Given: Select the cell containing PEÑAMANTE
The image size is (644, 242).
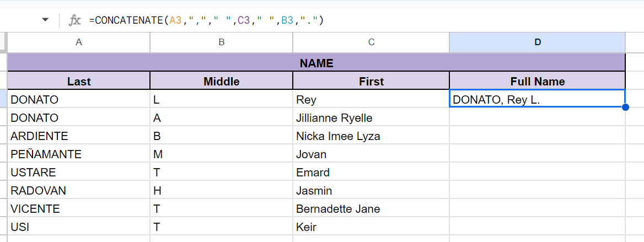Looking at the screenshot, I should pyautogui.click(x=78, y=154).
